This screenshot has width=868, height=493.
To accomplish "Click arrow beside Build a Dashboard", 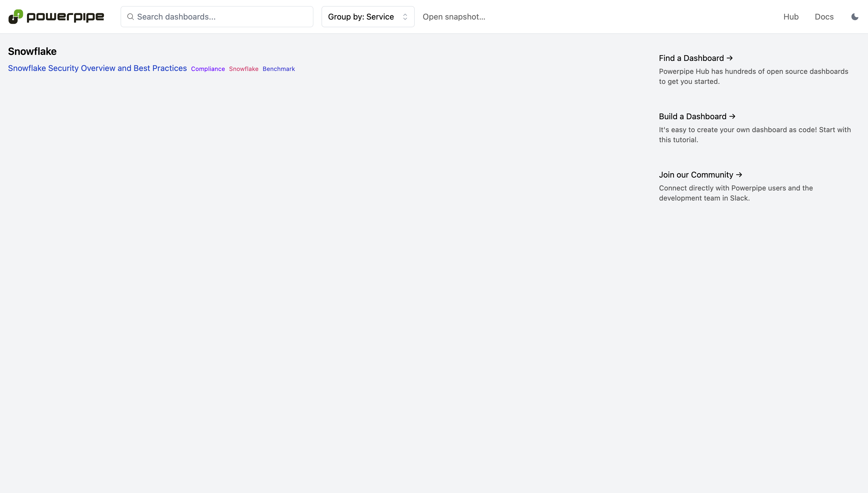I will pyautogui.click(x=732, y=116).
